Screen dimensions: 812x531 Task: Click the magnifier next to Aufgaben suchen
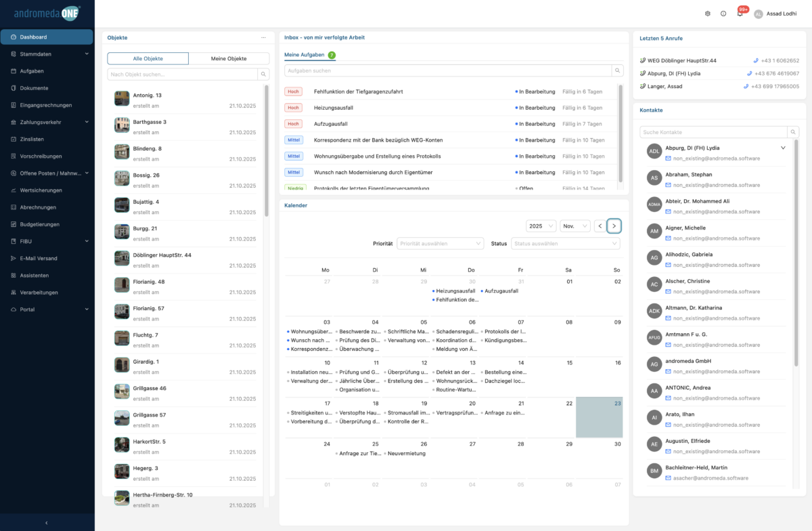[618, 70]
